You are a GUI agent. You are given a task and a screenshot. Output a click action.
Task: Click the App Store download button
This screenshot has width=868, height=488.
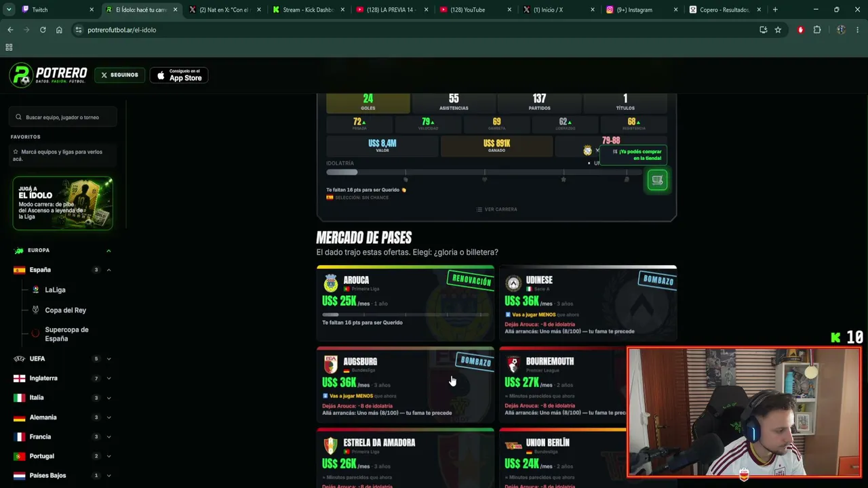pyautogui.click(x=179, y=75)
